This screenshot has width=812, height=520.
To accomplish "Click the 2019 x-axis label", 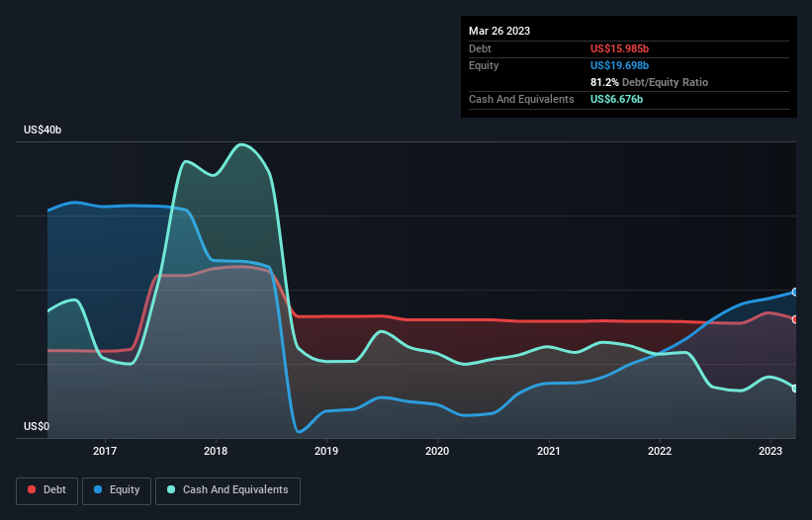I will pyautogui.click(x=326, y=451).
